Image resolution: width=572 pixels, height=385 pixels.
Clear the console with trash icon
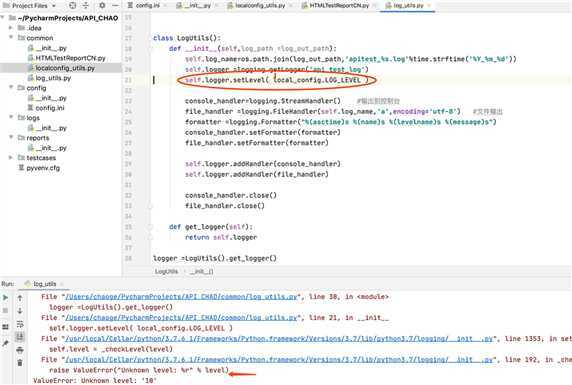coord(20,363)
